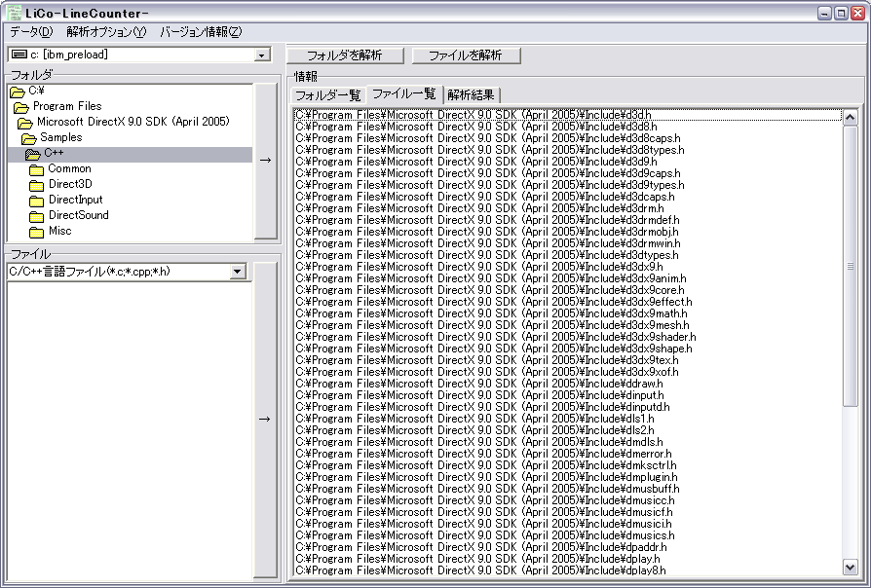
Task: Switch to the フォルダ一覧 tab
Action: [x=327, y=95]
